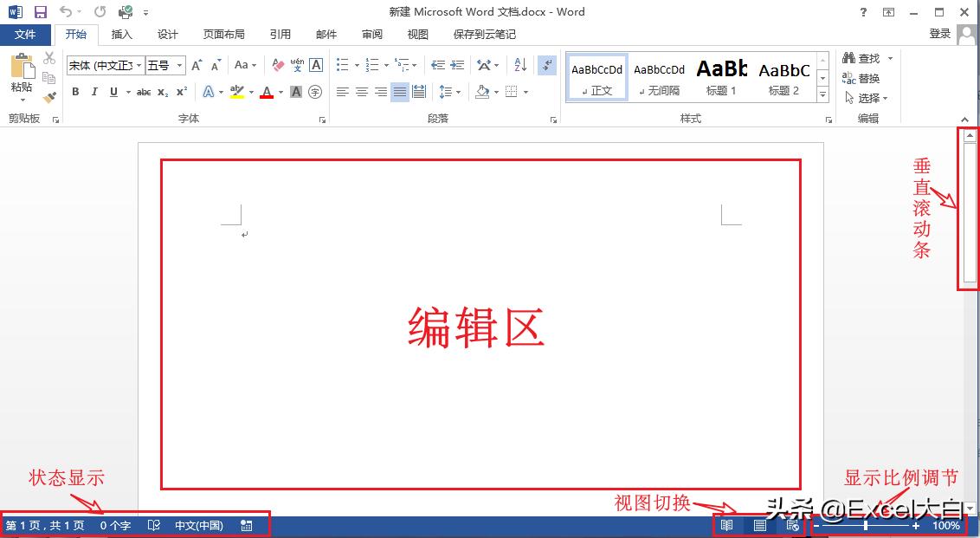Apply text highlight color

tap(237, 93)
